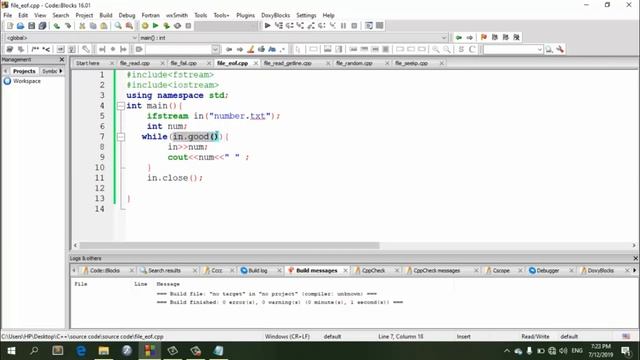Collapse the while loop fold at line 7
This screenshot has height=360, width=640.
[x=121, y=137]
